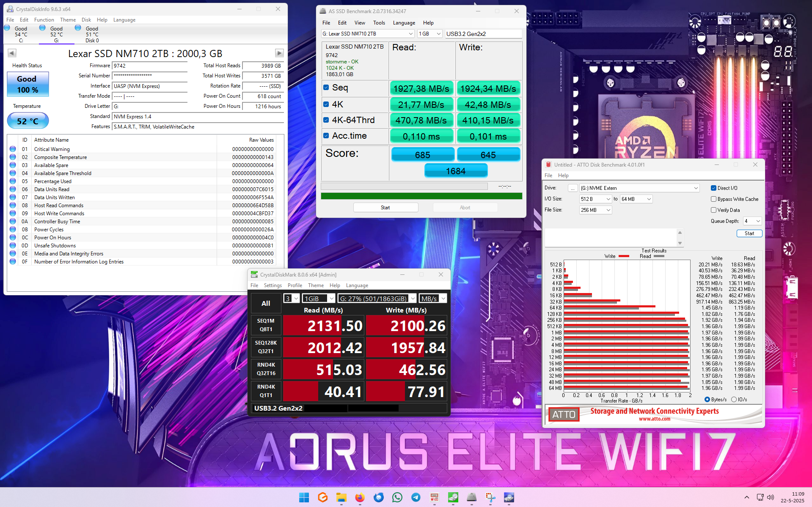The width and height of the screenshot is (812, 507).
Task: Click the status orb next to Power Cycles
Action: 13,230
